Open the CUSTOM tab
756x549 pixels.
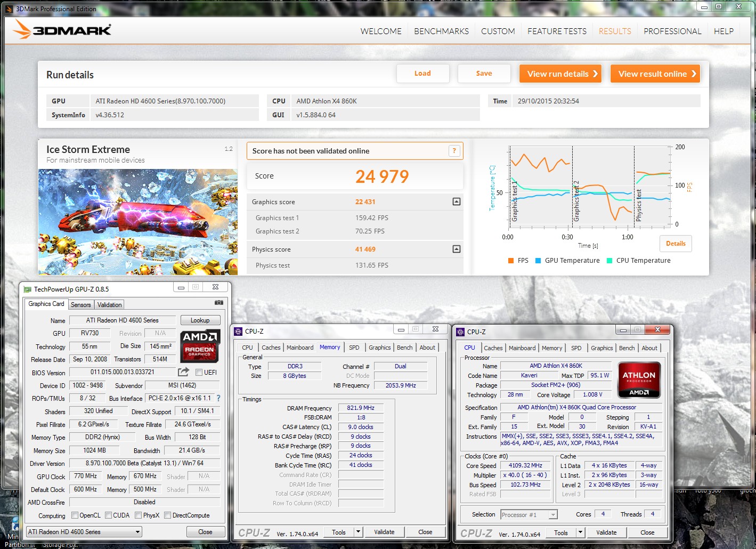tap(498, 31)
